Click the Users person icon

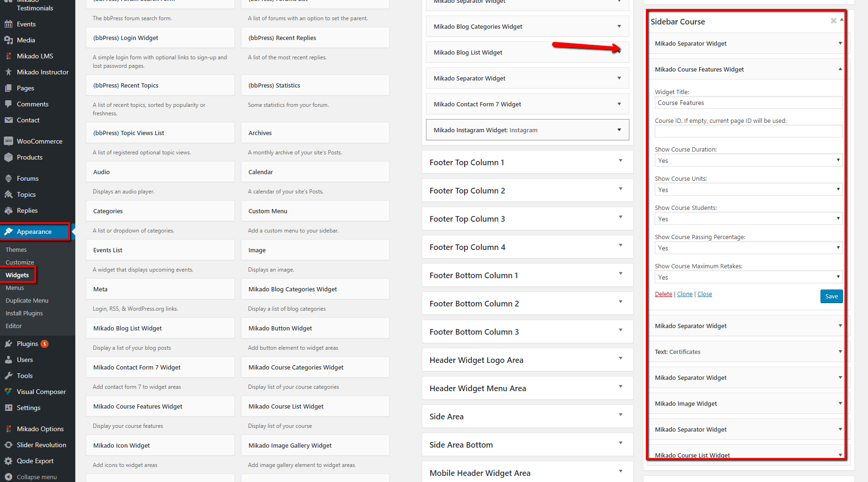click(x=8, y=360)
